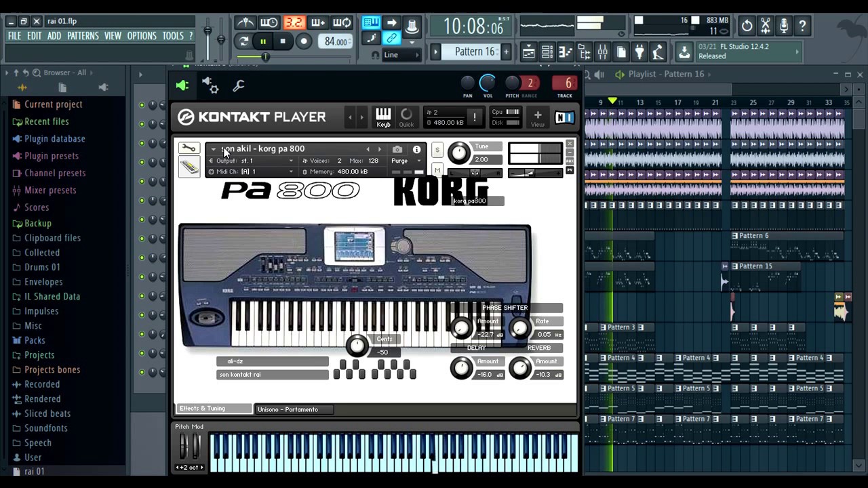
Task: Click the record button in transport
Action: [x=304, y=41]
